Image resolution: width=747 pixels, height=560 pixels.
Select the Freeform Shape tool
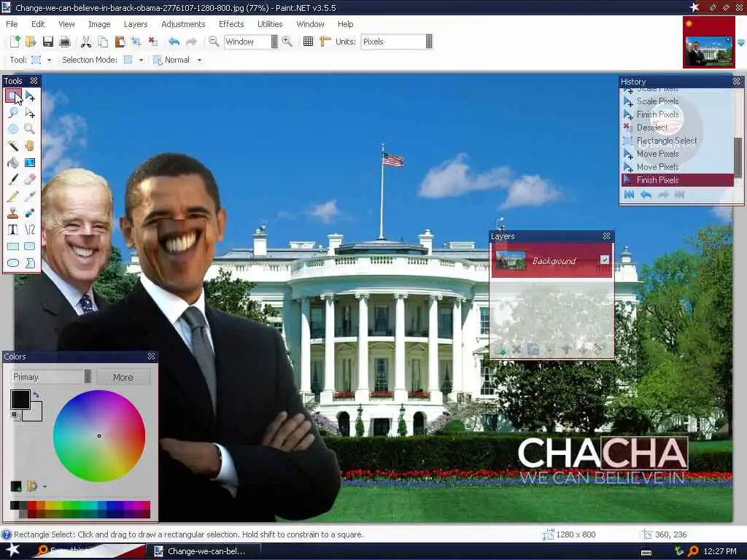point(30,262)
